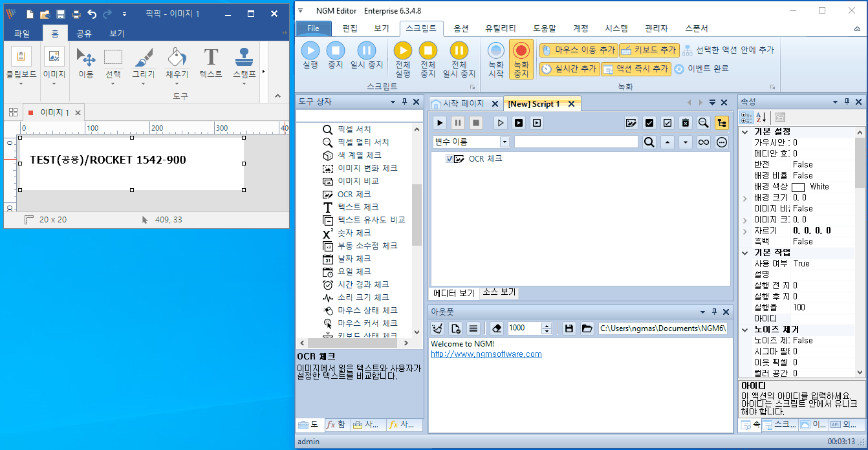Save output with floppy disk icon

point(569,328)
